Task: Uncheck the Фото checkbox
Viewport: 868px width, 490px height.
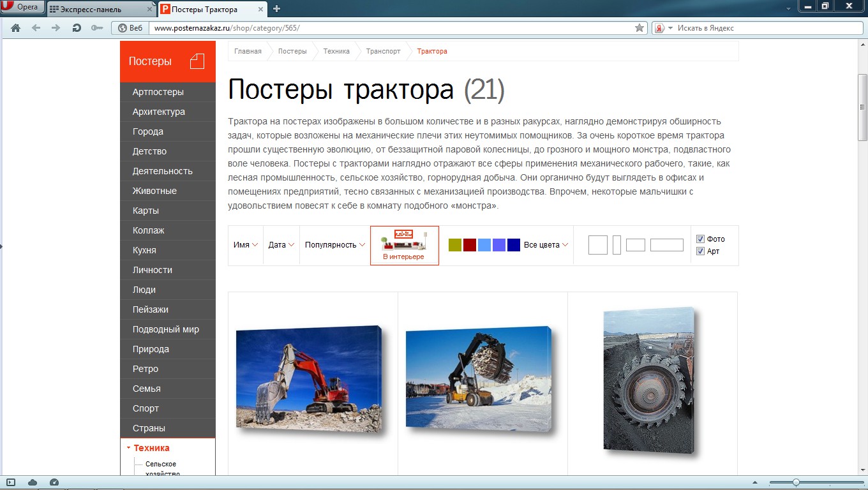Action: [x=700, y=239]
